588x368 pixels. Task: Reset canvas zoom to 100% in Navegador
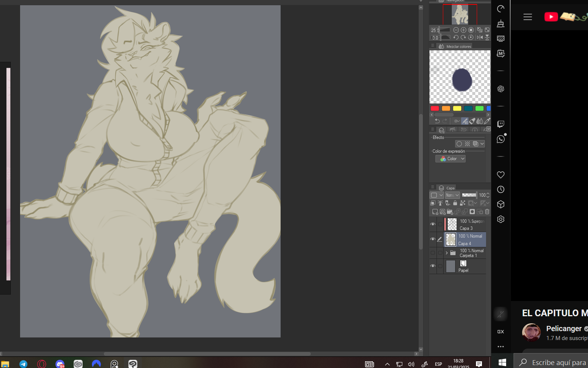pyautogui.click(x=471, y=30)
